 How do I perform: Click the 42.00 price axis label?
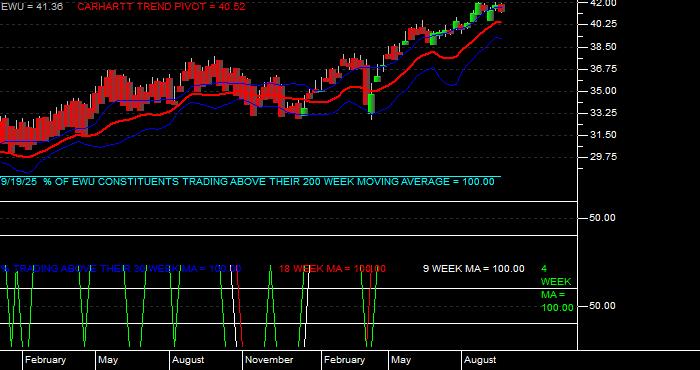[604, 4]
